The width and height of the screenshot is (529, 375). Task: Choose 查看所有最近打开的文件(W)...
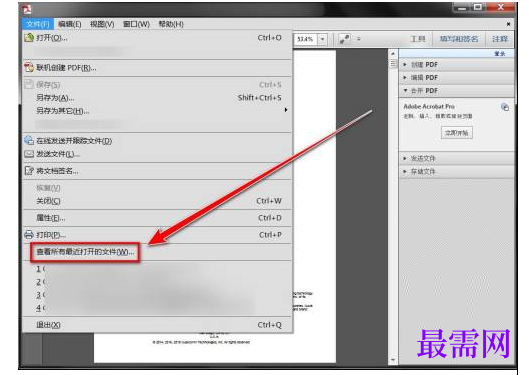click(85, 252)
